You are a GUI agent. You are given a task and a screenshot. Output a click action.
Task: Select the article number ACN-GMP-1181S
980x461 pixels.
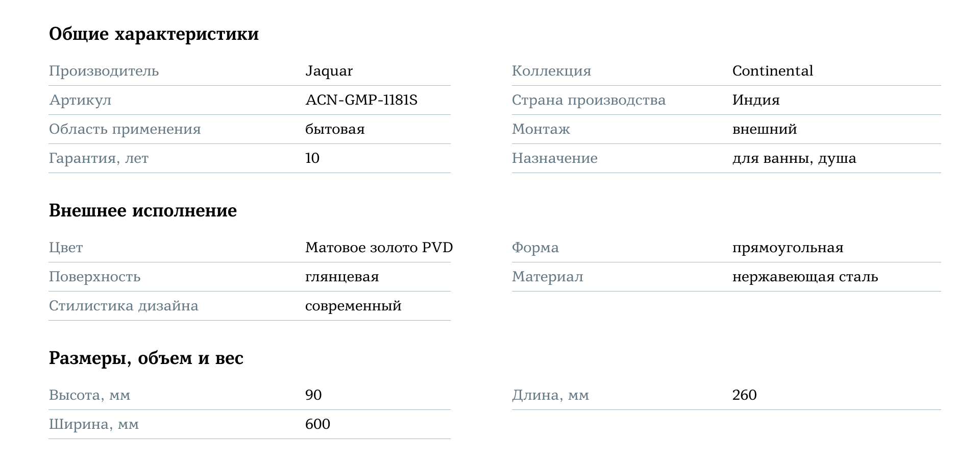[361, 100]
